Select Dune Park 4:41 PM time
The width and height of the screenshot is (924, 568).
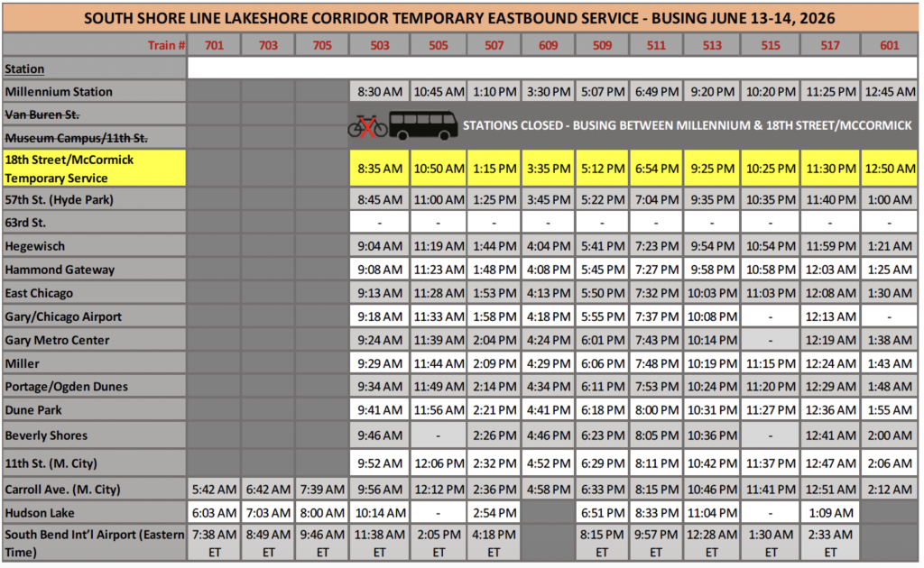[x=548, y=410]
